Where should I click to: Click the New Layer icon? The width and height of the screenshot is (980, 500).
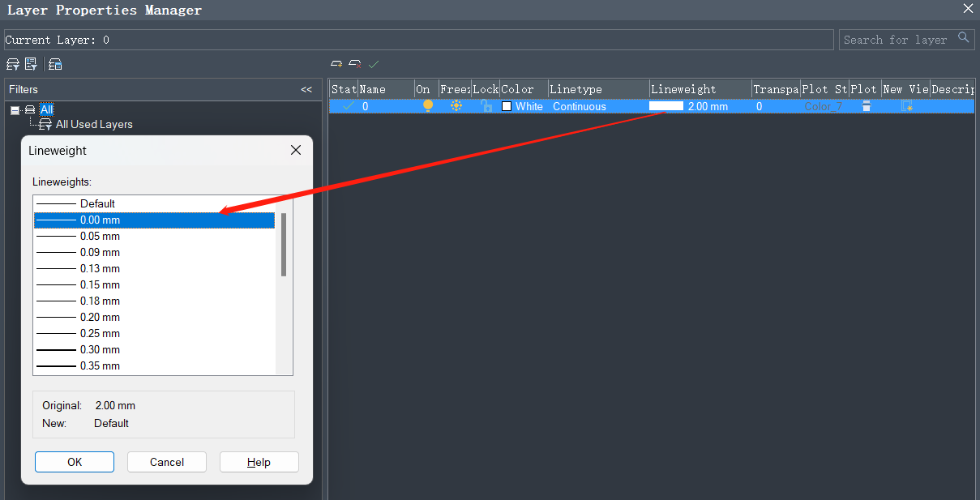point(336,63)
